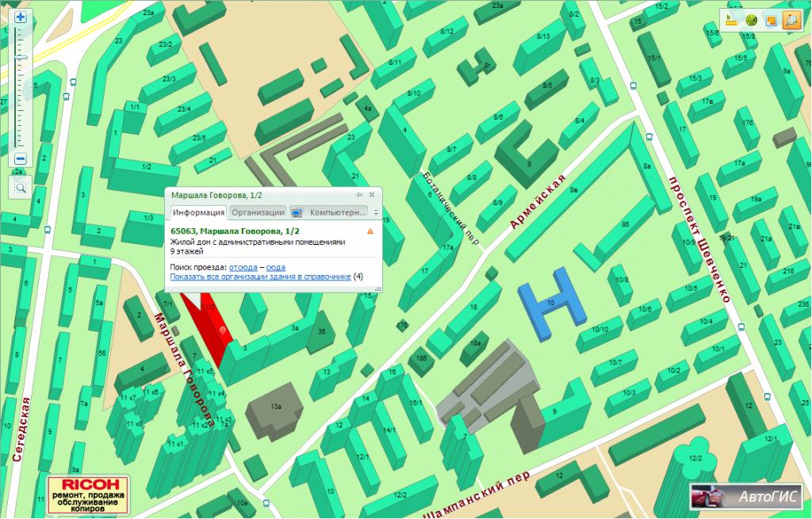The height and width of the screenshot is (519, 812).
Task: Activate the area zoom magnifier tool
Action: pos(21,188)
